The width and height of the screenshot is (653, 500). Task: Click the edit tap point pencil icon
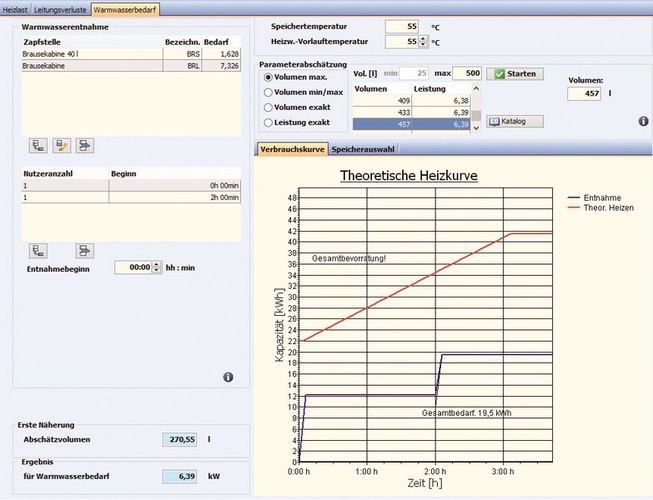click(x=61, y=146)
